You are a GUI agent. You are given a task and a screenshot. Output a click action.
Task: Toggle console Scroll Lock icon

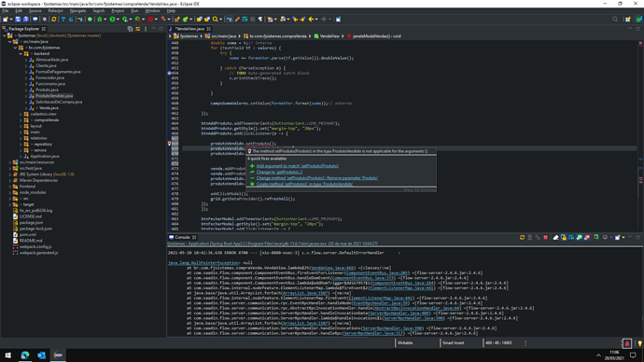(564, 237)
